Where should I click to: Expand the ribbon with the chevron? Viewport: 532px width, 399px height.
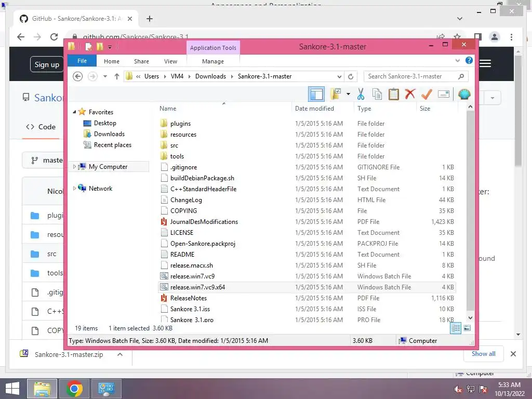tap(457, 61)
